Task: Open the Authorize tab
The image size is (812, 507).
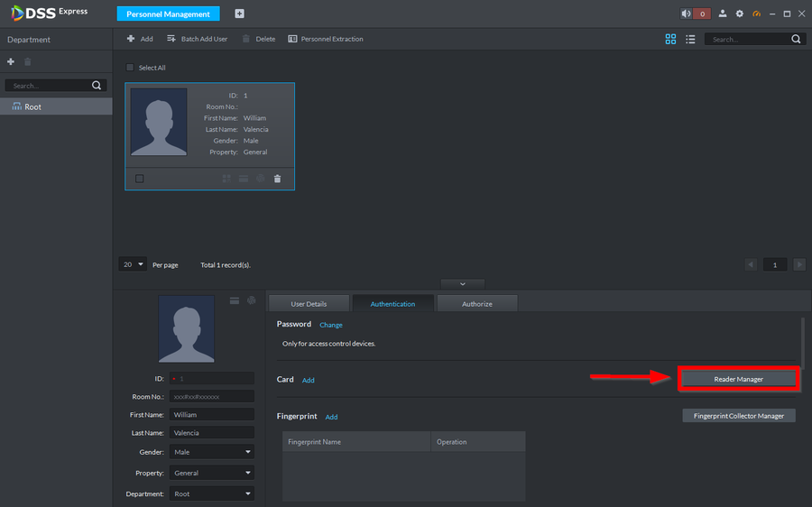Action: (476, 304)
